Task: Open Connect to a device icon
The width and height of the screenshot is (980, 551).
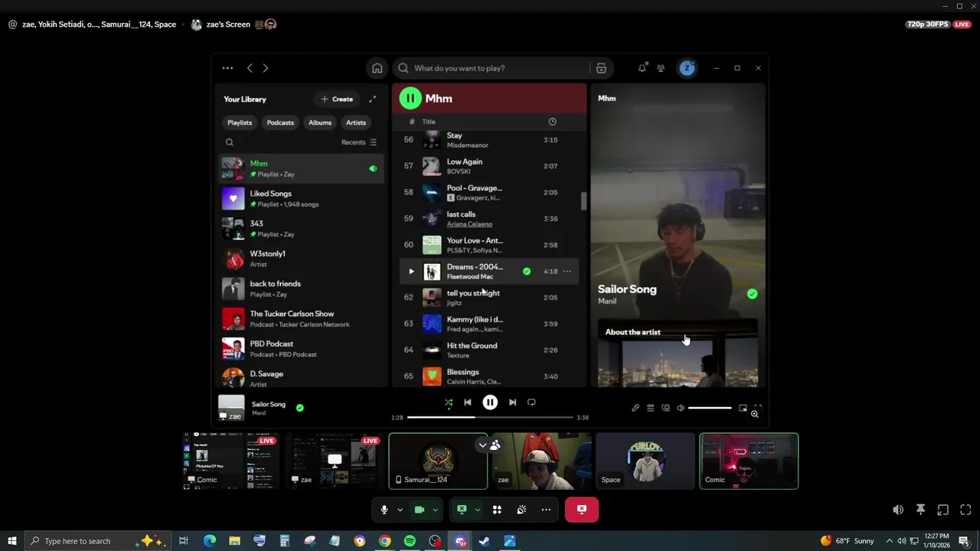Action: pos(665,408)
